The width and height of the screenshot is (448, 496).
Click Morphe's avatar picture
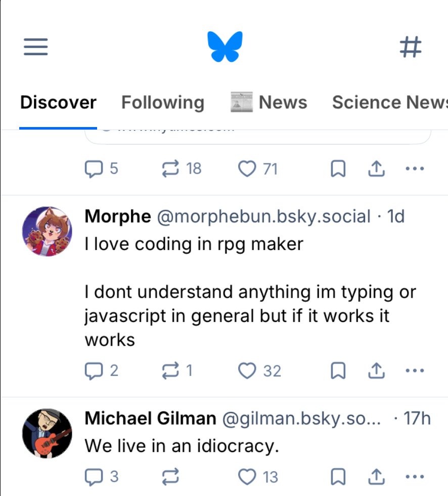(47, 231)
